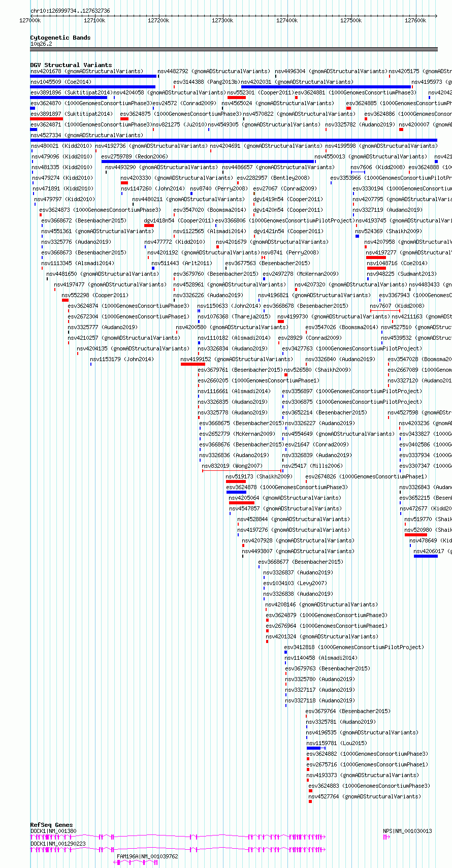Screen dimensions: 452x868
Task: Select variant esv3412818 (1000GenomesConsortiumPilotProject)
Action: pyautogui.click(x=354, y=648)
